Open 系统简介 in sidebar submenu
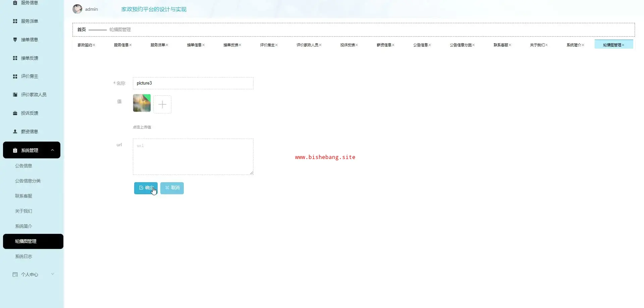The height and width of the screenshot is (308, 644). click(23, 226)
